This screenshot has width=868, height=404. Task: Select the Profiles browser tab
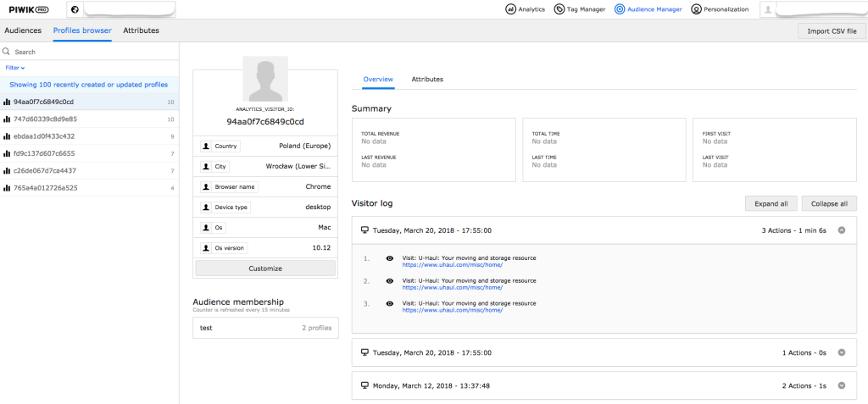coord(82,30)
